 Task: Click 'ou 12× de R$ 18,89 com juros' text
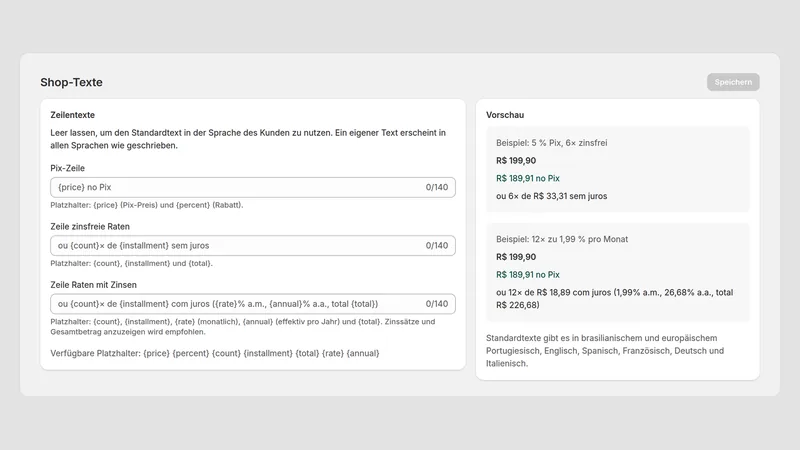point(614,298)
